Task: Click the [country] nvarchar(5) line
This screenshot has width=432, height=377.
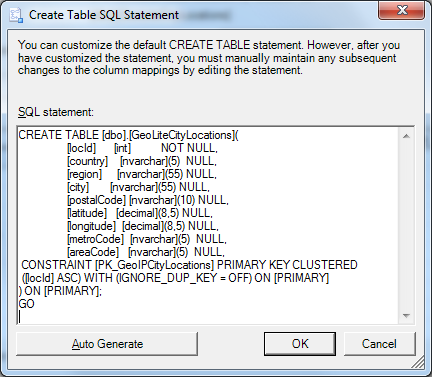Action: coord(142,161)
